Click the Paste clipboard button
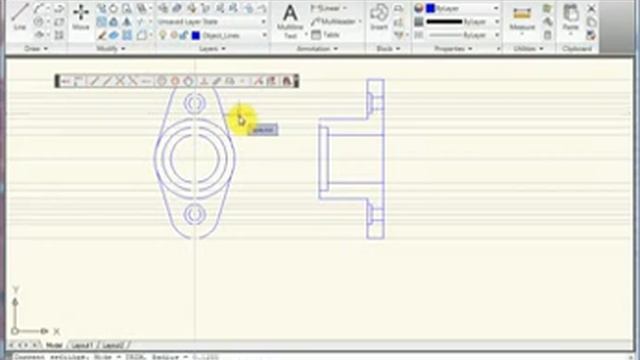 tap(571, 18)
